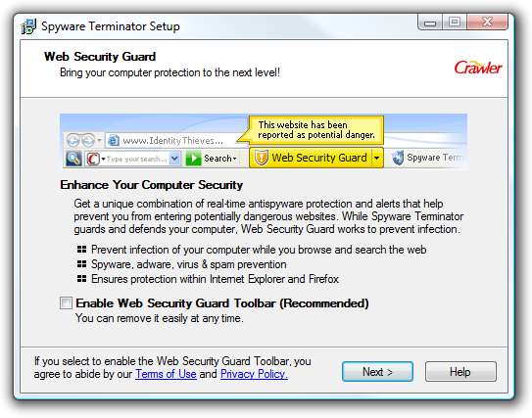532x418 pixels.
Task: Open the search box dropdown arrow
Action: click(x=174, y=159)
